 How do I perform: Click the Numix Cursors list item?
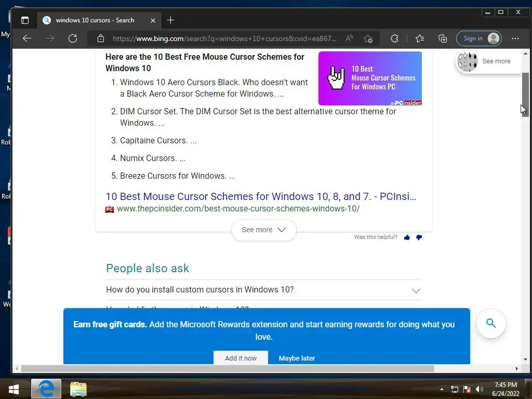pyautogui.click(x=153, y=158)
